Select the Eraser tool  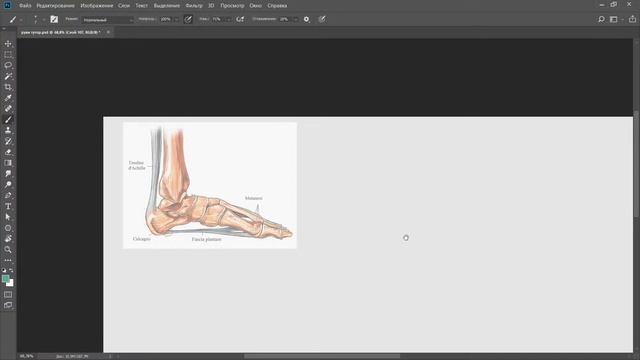8,152
